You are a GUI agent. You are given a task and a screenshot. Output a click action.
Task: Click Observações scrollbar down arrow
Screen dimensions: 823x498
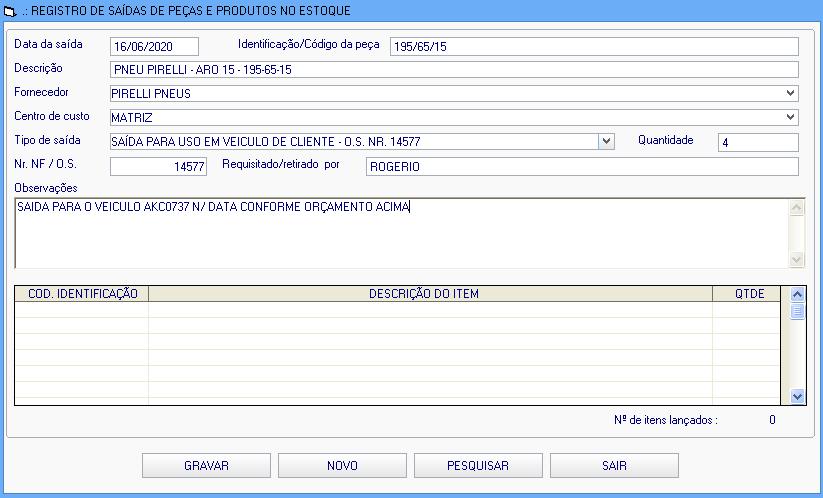796,259
